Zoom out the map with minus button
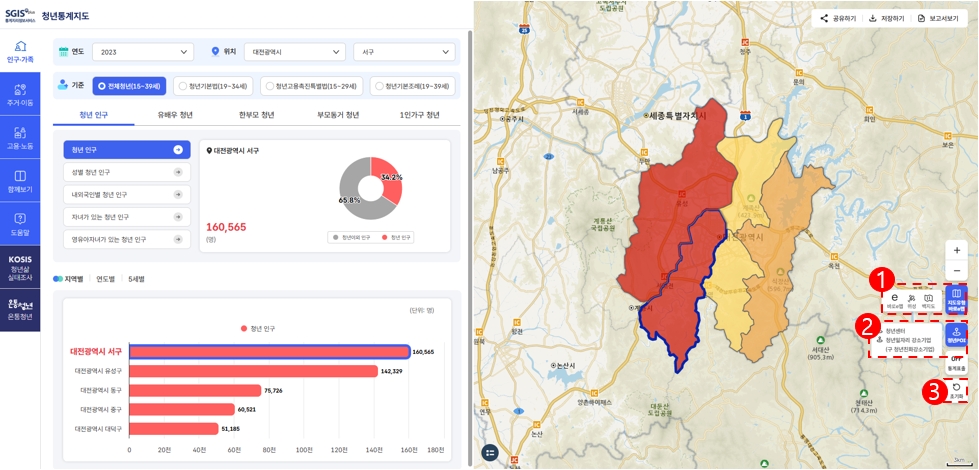 (956, 270)
